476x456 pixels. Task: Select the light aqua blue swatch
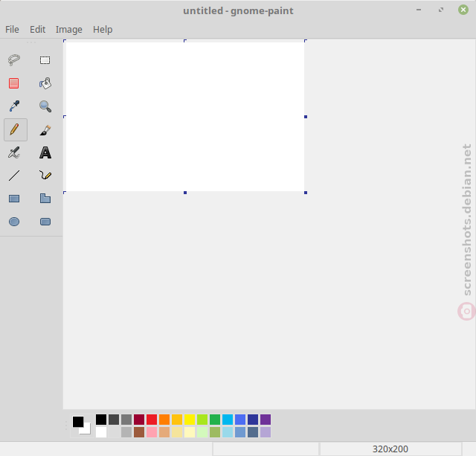(x=228, y=432)
